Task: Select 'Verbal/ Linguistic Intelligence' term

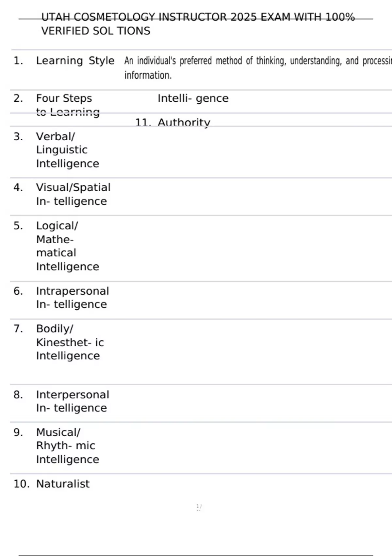Action: point(67,150)
